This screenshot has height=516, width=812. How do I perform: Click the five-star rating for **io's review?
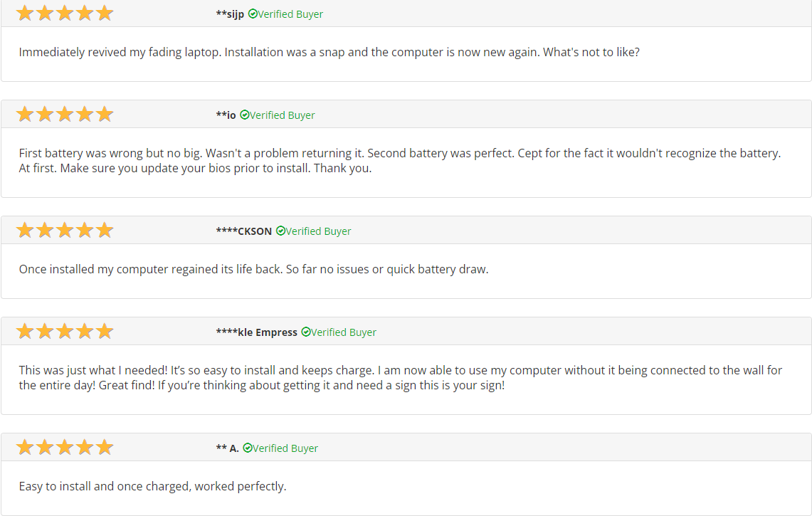tap(65, 115)
